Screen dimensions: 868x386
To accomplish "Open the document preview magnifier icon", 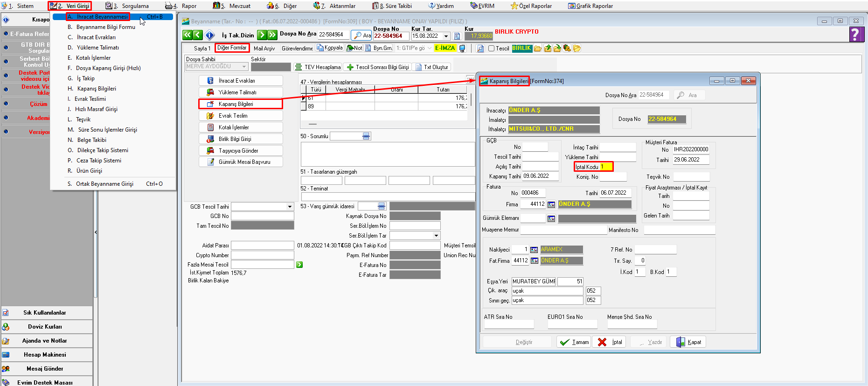I will coord(480,48).
